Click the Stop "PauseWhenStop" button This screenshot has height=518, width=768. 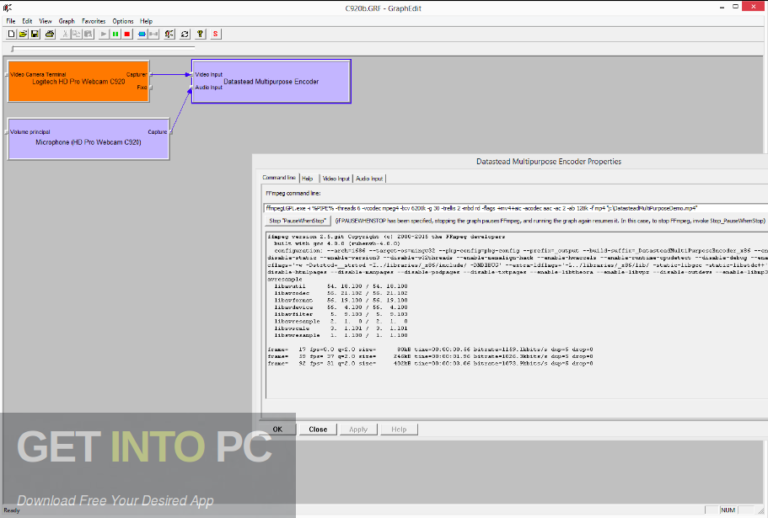point(297,221)
